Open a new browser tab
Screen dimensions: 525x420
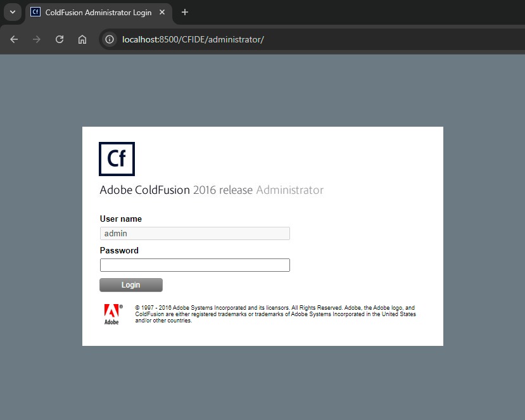click(x=185, y=12)
